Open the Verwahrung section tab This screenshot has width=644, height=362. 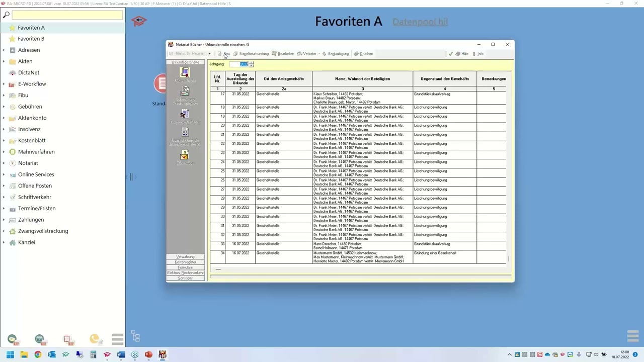(x=185, y=257)
